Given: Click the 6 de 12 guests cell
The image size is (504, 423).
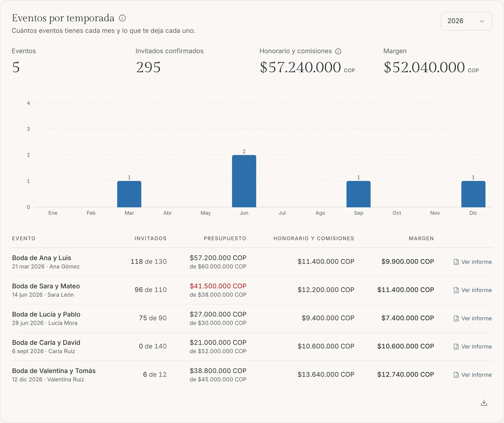Looking at the screenshot, I should [155, 375].
